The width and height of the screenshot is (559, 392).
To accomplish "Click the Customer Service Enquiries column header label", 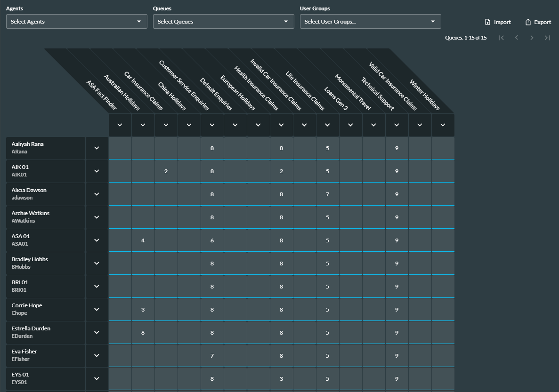I will [x=184, y=86].
